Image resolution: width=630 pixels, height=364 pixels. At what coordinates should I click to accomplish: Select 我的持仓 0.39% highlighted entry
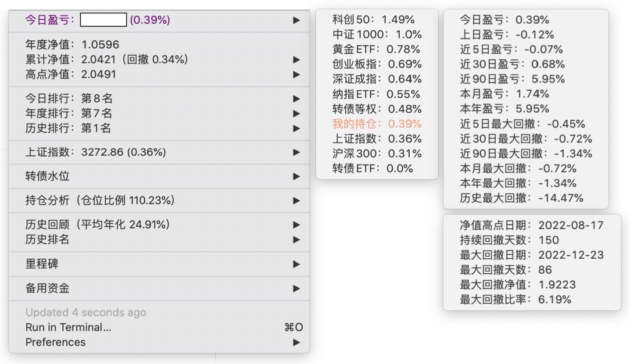point(377,124)
